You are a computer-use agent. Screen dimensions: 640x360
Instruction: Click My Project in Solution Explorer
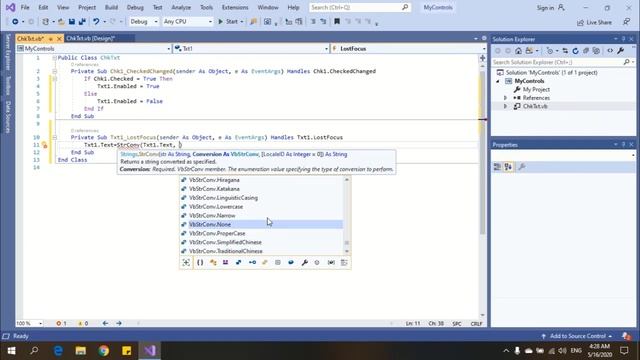point(536,89)
